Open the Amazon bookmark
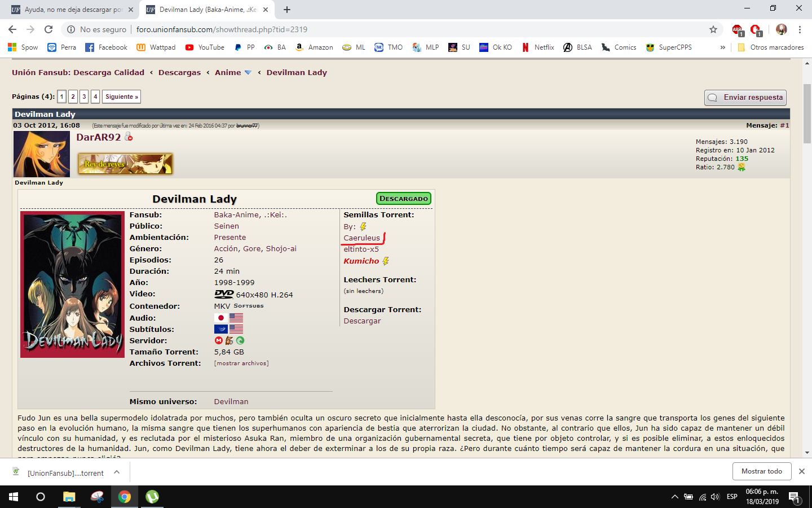 pos(314,47)
